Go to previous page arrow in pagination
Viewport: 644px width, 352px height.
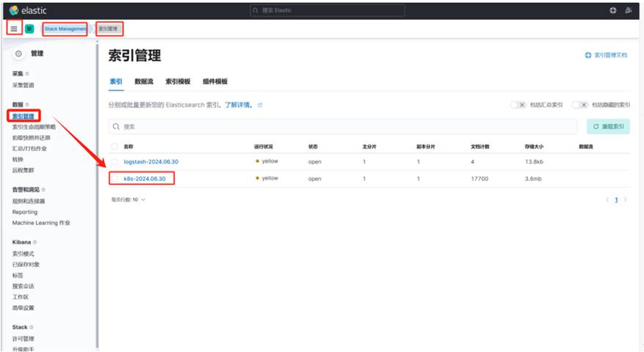tap(607, 199)
